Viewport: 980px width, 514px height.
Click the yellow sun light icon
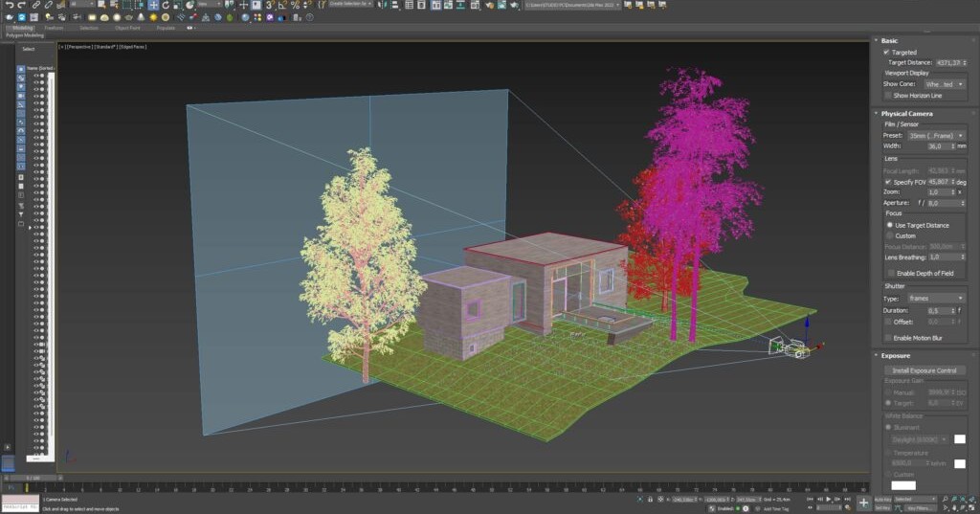coord(153,17)
